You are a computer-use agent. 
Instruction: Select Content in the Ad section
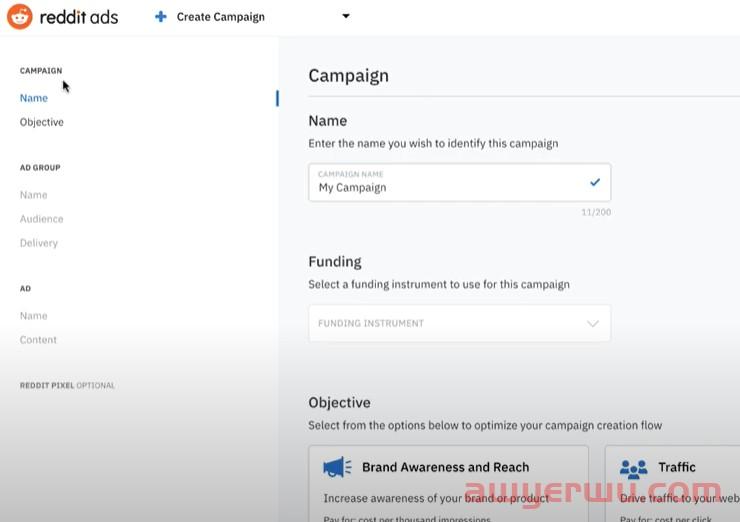39,340
